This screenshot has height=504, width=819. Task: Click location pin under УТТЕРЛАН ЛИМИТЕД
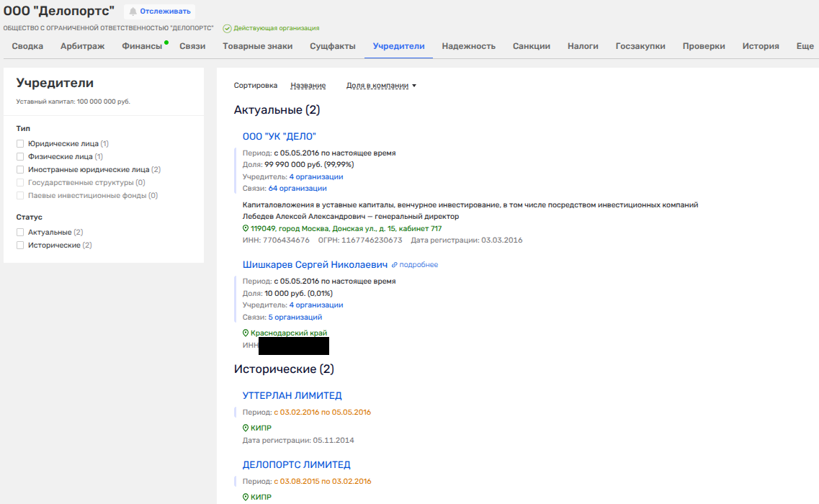click(x=246, y=428)
